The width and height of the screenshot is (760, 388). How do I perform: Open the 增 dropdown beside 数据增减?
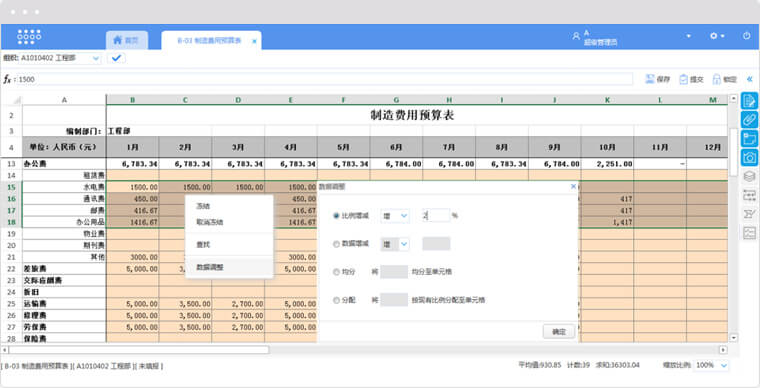pos(395,244)
